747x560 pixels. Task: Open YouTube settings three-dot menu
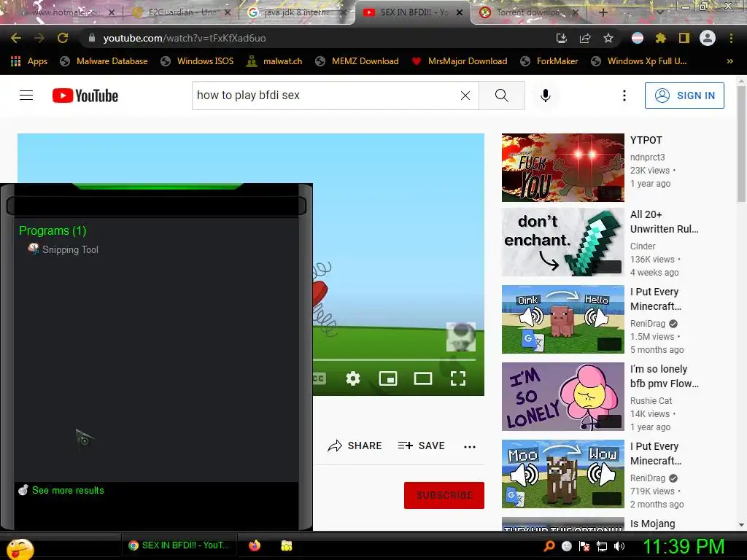(x=624, y=96)
